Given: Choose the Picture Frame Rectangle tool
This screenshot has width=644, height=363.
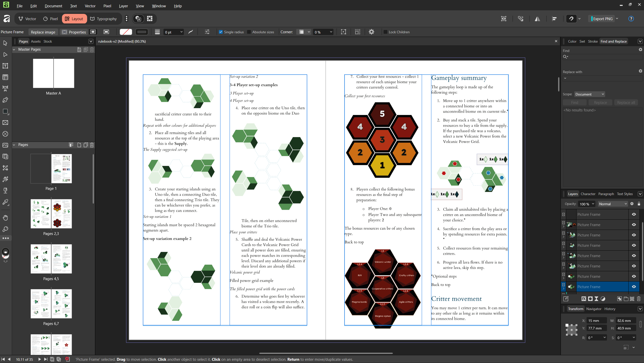Looking at the screenshot, I should (x=5, y=123).
